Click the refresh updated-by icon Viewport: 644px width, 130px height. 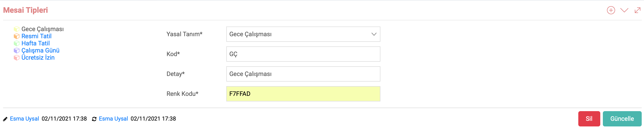(94, 119)
